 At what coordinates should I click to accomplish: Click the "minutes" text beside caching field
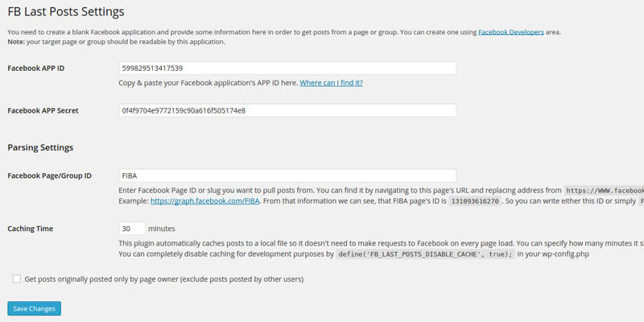point(161,229)
